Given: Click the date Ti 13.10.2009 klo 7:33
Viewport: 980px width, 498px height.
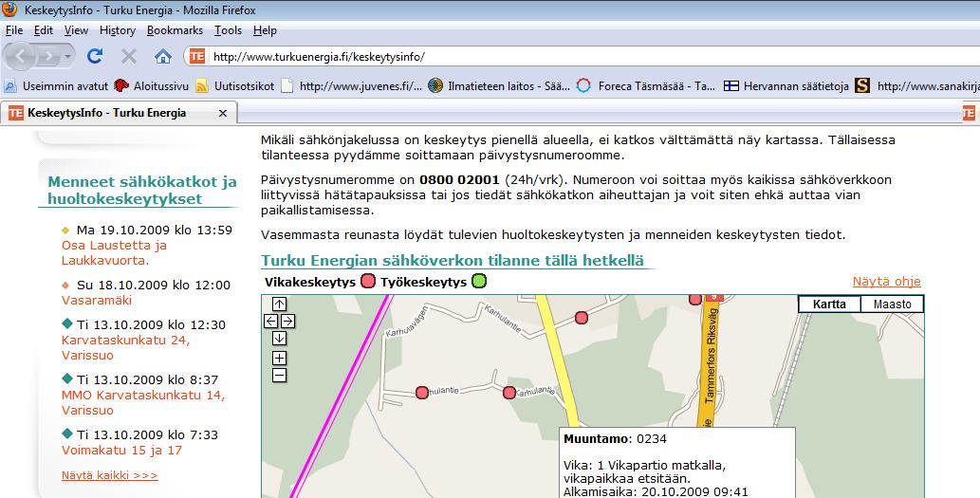Looking at the screenshot, I should (x=147, y=434).
